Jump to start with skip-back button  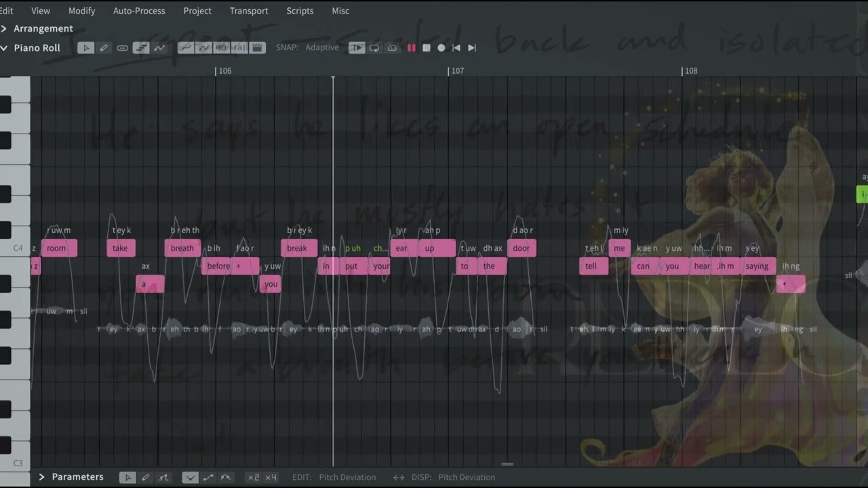456,47
